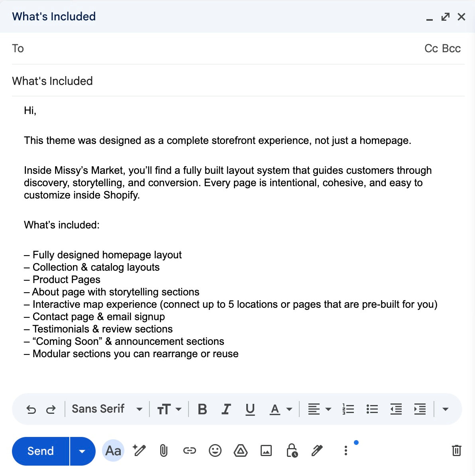Discard the draft with the trash icon
475x476 pixels.
[457, 450]
